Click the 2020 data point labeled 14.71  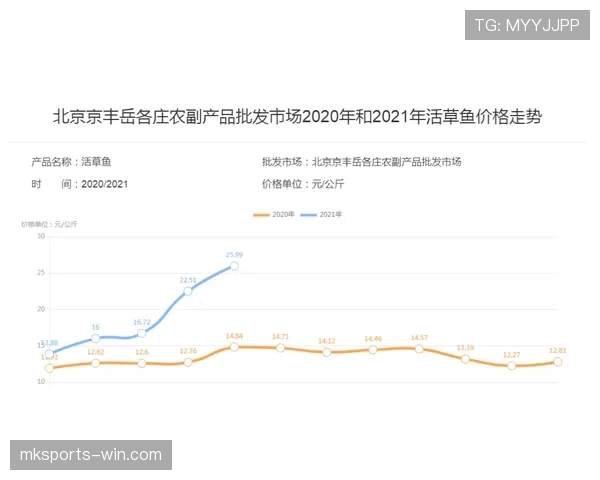(x=280, y=348)
